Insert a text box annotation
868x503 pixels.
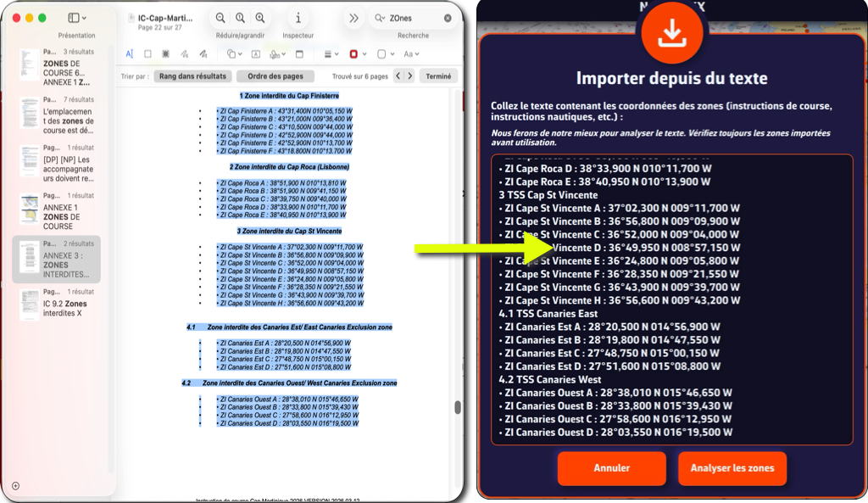(253, 53)
